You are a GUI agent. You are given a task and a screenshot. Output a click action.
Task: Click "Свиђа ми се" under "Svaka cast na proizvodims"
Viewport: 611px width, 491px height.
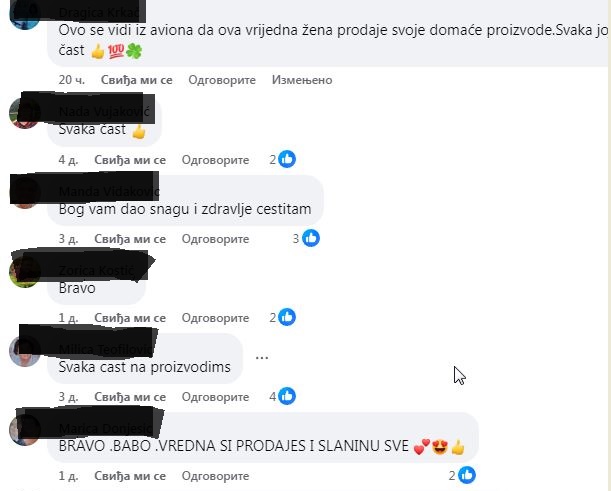(130, 397)
